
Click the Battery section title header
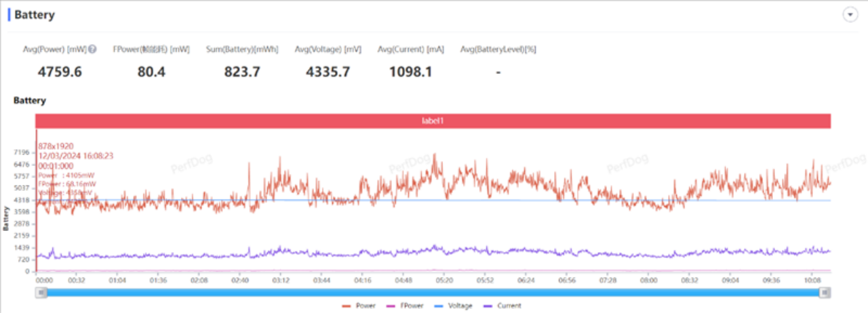point(35,15)
